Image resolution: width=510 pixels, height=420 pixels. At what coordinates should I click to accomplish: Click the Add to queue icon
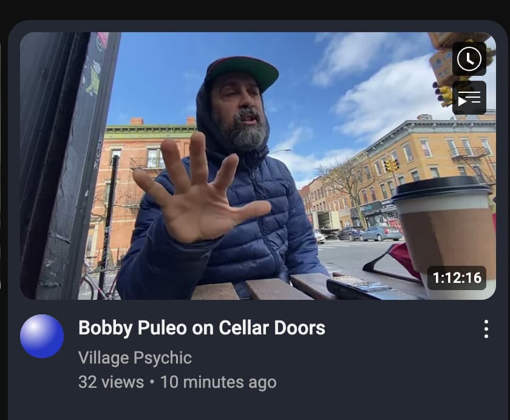(x=469, y=98)
